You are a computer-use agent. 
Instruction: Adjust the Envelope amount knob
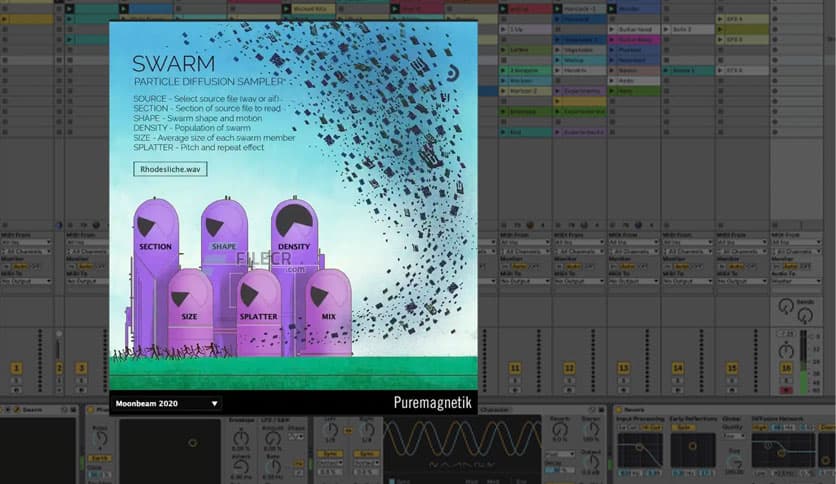click(240, 438)
